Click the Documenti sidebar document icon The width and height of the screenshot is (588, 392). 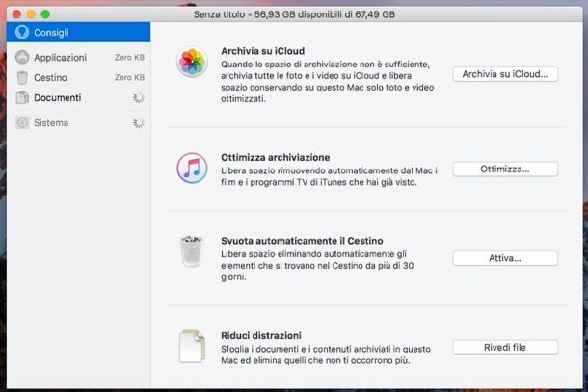[x=22, y=98]
